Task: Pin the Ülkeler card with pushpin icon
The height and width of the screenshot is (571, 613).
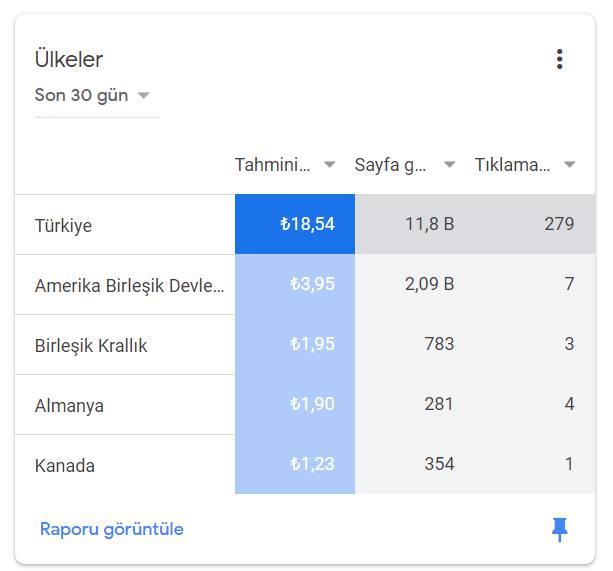Action: [559, 530]
